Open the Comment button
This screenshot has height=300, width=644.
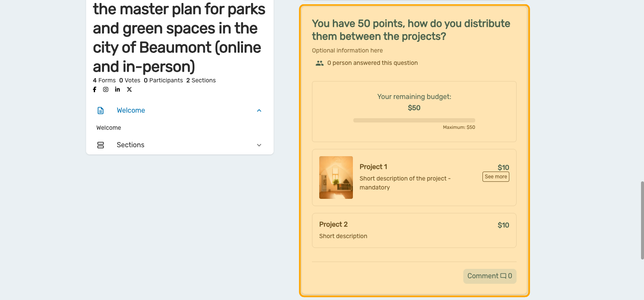tap(489, 276)
